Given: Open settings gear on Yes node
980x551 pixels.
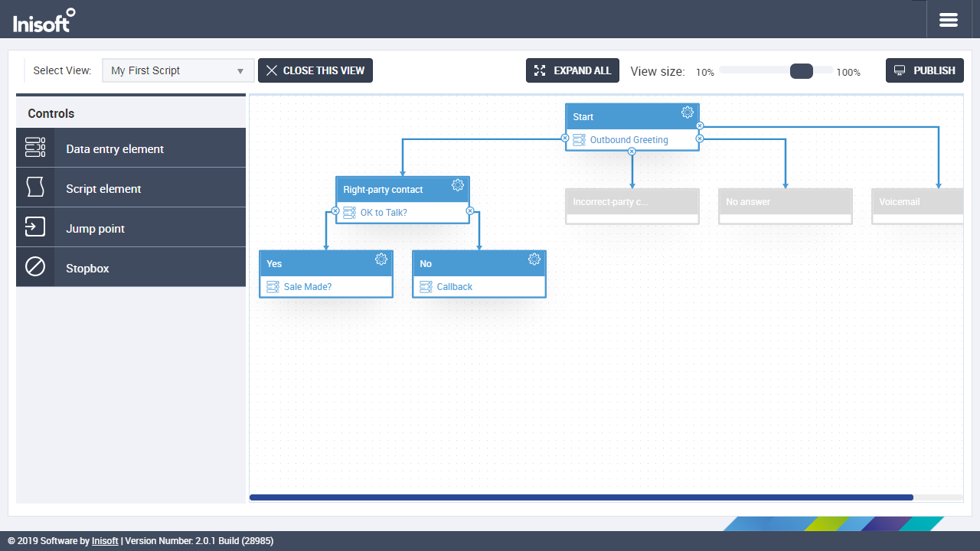Looking at the screenshot, I should pos(381,259).
